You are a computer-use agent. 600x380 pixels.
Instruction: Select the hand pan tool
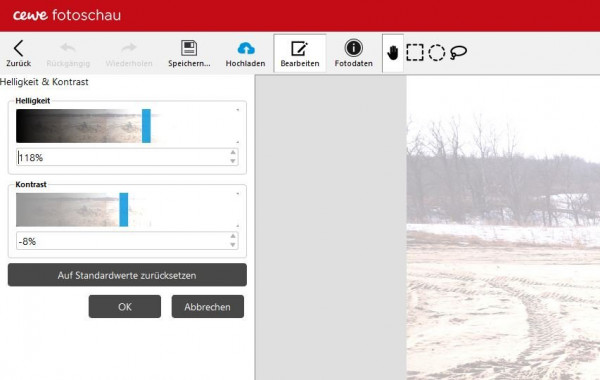pyautogui.click(x=393, y=53)
